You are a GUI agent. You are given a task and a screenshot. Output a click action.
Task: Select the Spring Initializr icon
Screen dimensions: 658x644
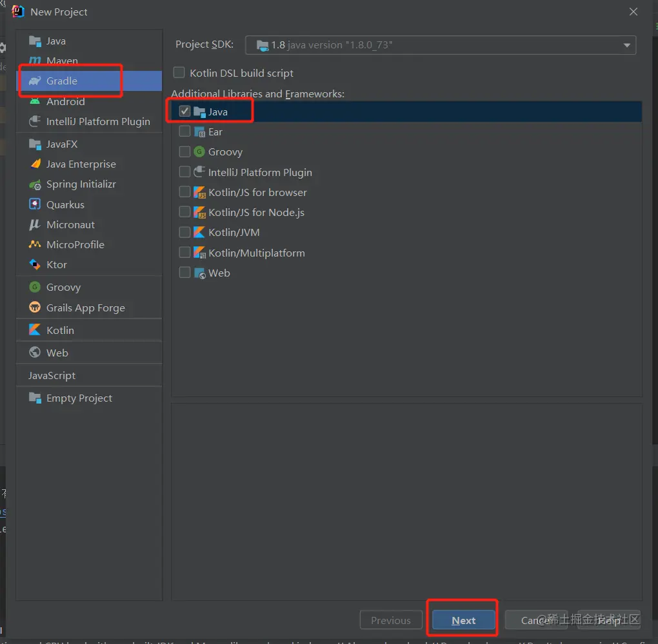35,184
